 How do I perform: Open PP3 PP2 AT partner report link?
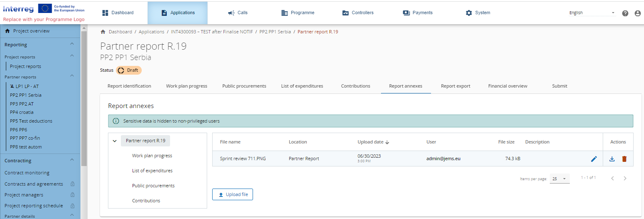pos(22,104)
